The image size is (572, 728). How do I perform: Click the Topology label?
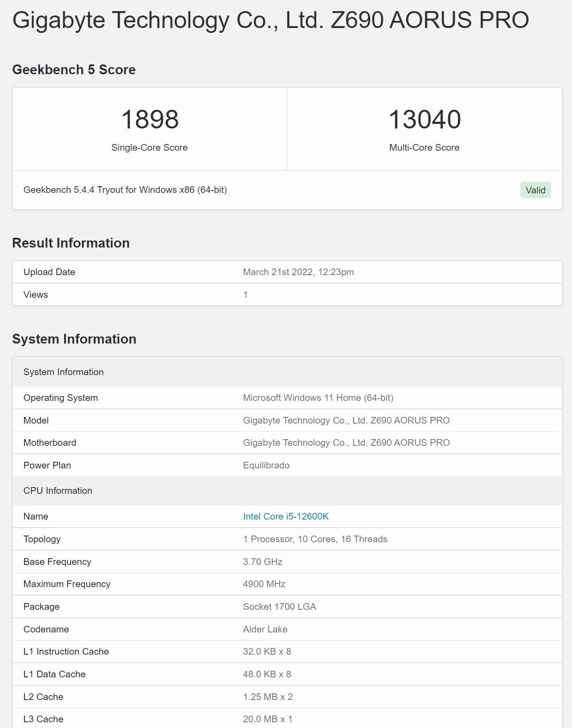click(42, 539)
